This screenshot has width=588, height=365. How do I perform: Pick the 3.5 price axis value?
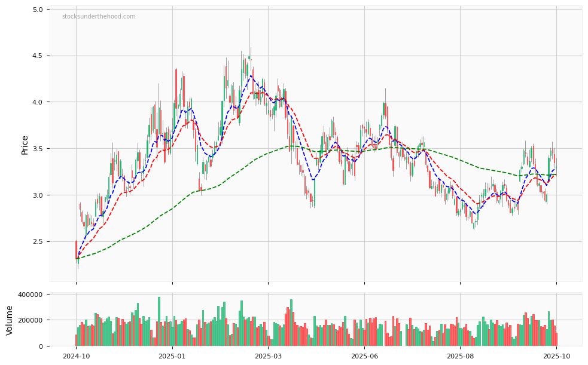pos(37,149)
